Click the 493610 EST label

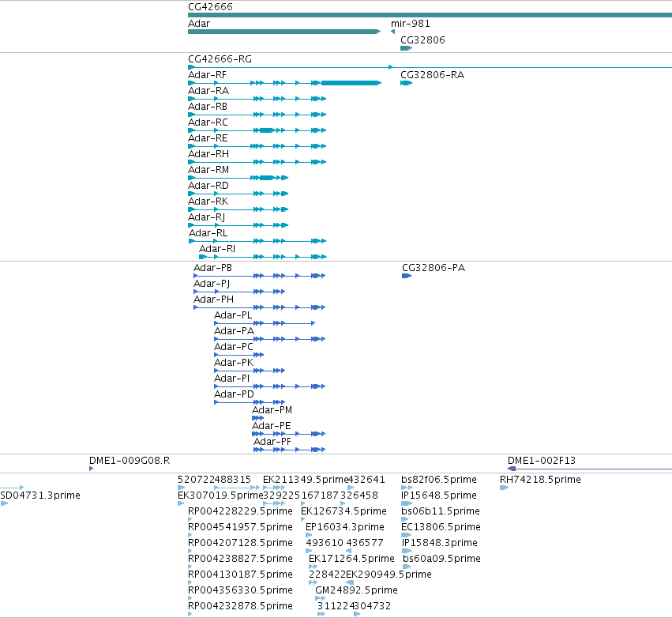click(x=325, y=544)
